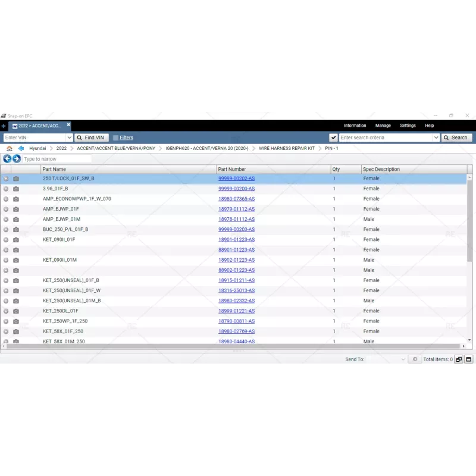Viewport: 476px width, 476px height.
Task: Open the Settings menu
Action: [408, 126]
